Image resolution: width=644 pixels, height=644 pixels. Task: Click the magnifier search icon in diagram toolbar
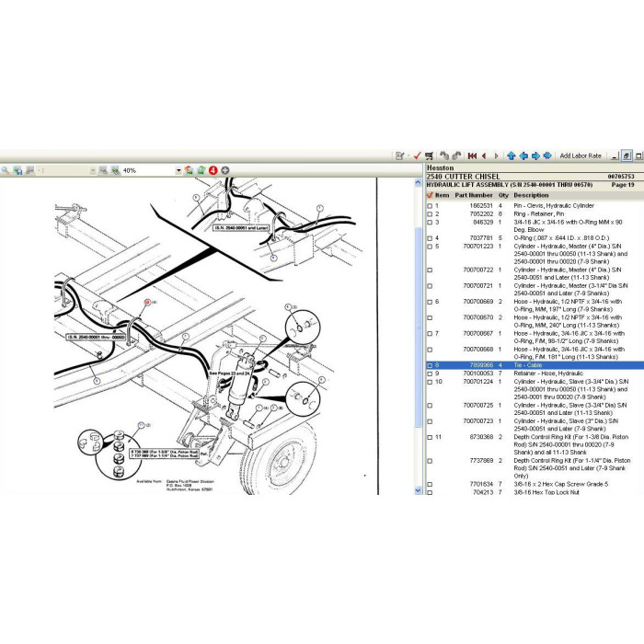5,170
